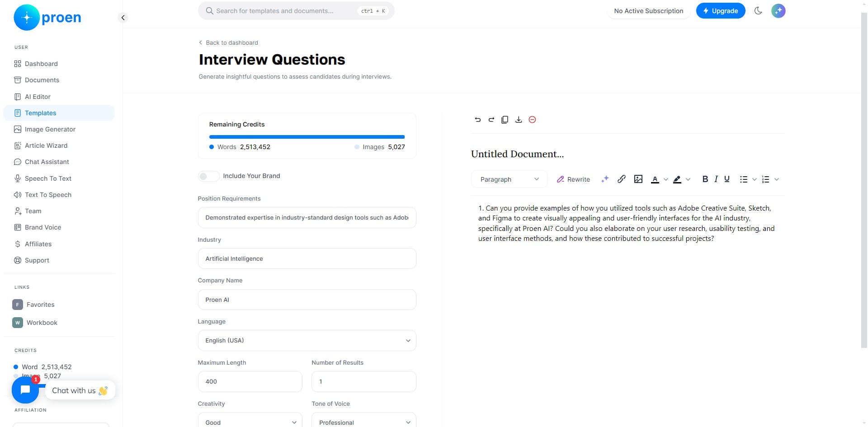The image size is (868, 427).
Task: Apply numbered list
Action: pos(765,179)
